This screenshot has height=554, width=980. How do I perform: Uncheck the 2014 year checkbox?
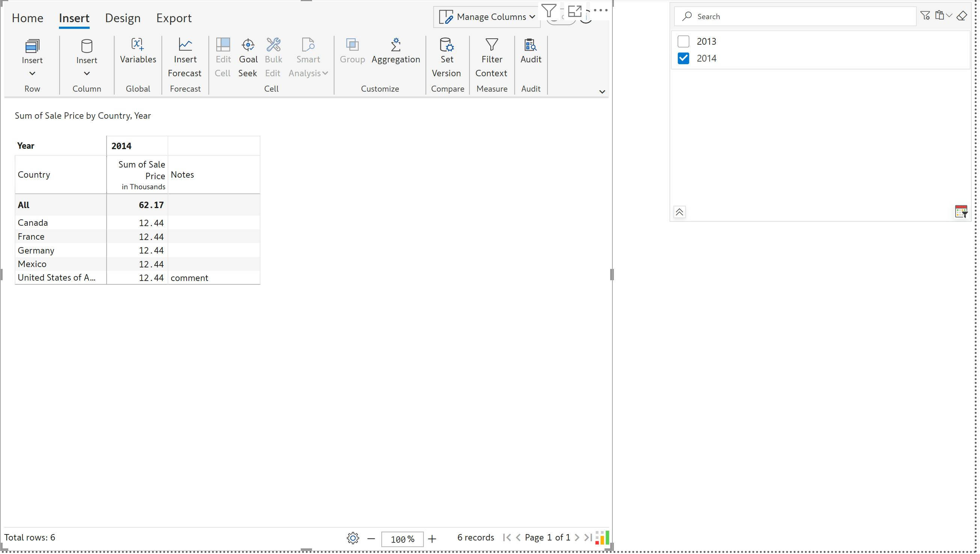(x=683, y=58)
